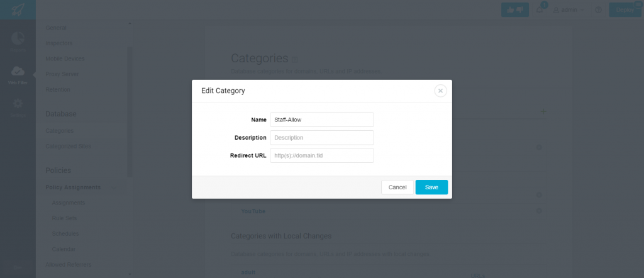Click the sidebar scroll down arrow
The width and height of the screenshot is (644, 278).
point(130,274)
